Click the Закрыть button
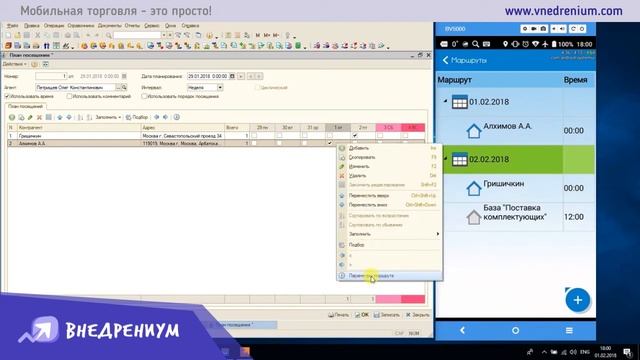 click(x=418, y=315)
